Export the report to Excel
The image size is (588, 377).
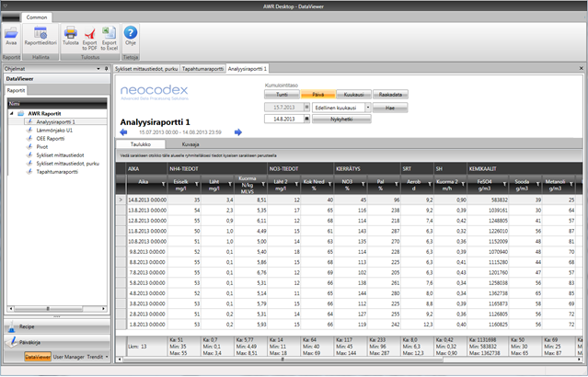click(109, 35)
